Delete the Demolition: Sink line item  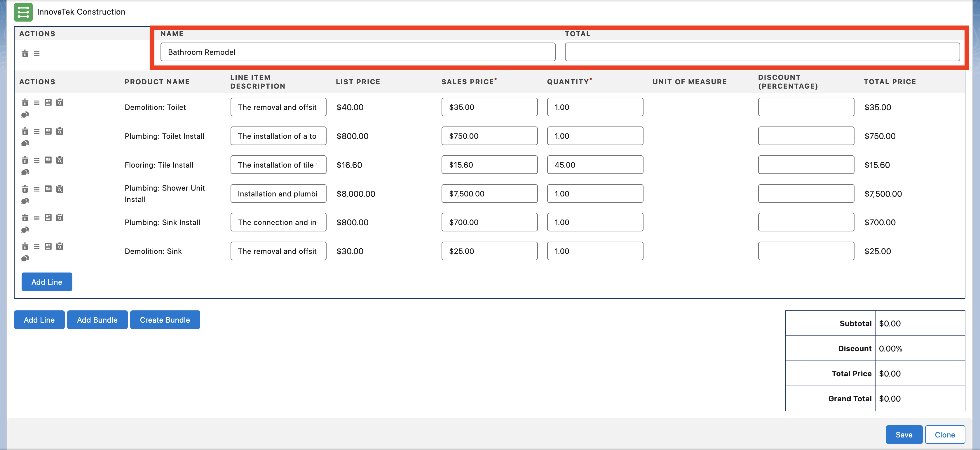[x=25, y=246]
